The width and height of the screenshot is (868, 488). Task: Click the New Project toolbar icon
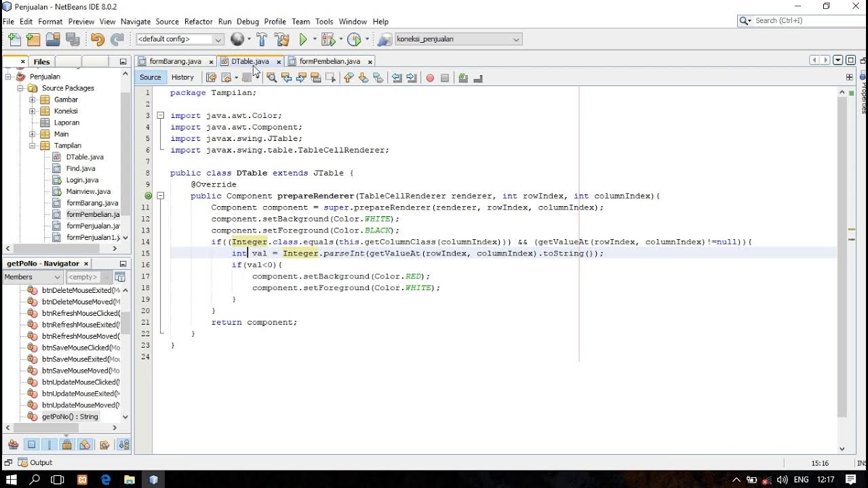(33, 39)
